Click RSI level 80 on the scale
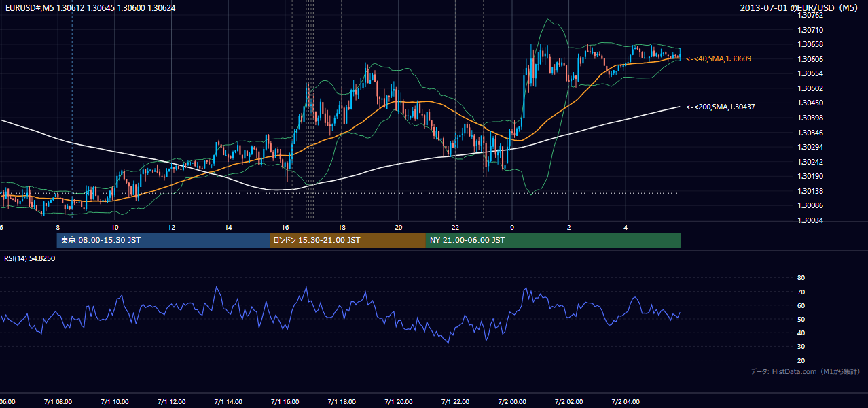Image resolution: width=868 pixels, height=408 pixels. coord(801,278)
